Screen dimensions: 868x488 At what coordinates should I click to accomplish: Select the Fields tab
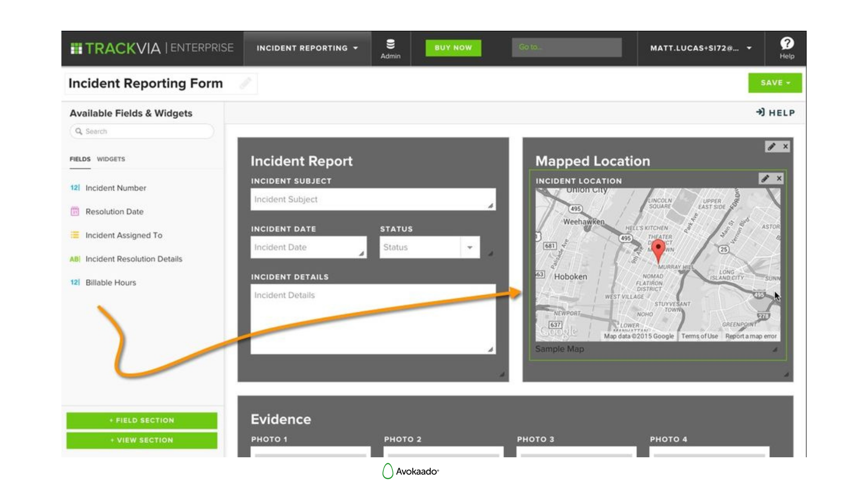pyautogui.click(x=80, y=159)
